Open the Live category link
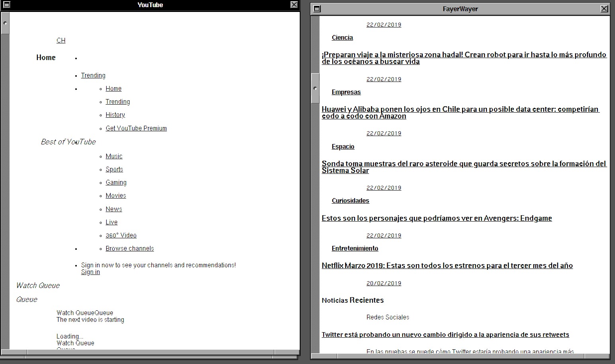Screen dimensions: 615x364 point(111,222)
